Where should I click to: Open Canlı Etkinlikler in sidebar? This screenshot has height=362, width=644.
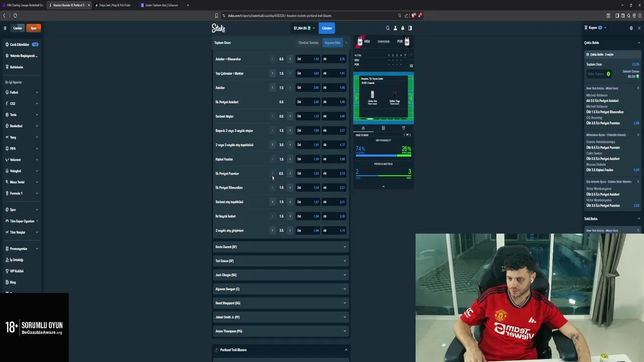22,45
